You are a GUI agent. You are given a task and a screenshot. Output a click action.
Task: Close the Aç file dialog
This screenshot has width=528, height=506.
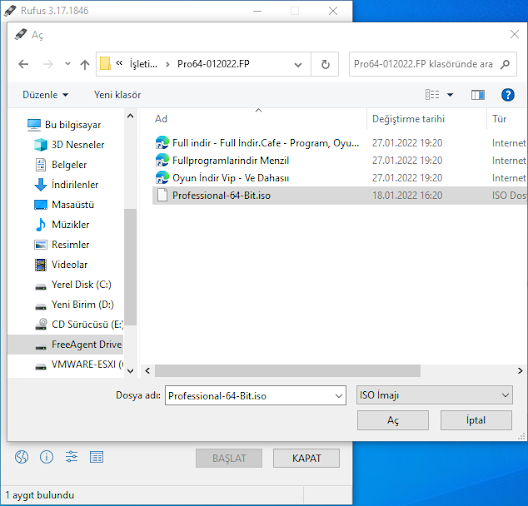click(x=514, y=34)
